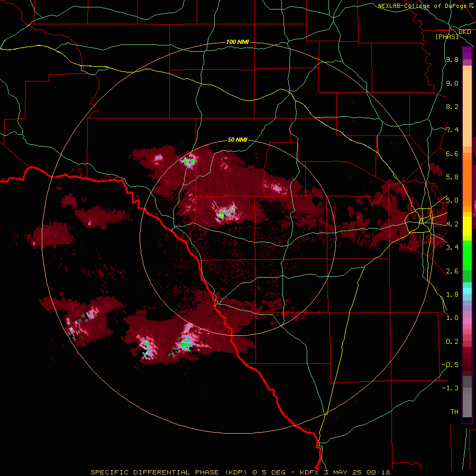Click the 9.8 value on the color scale
This screenshot has height=476, width=476.
(x=452, y=60)
